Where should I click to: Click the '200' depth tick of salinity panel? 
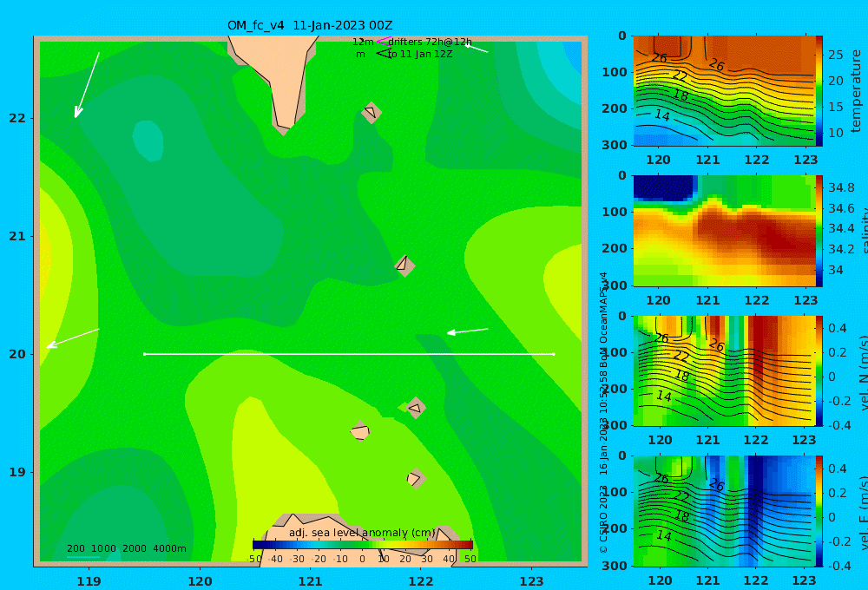pos(615,248)
